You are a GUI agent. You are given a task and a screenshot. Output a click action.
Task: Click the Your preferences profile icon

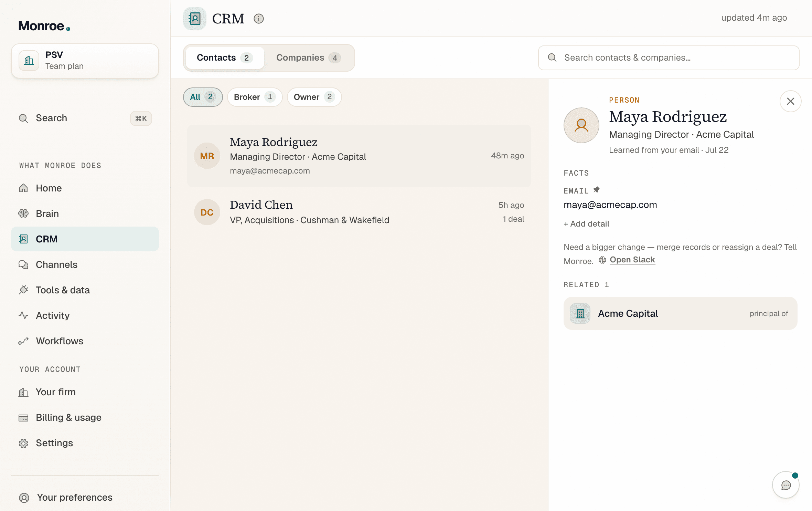point(24,498)
